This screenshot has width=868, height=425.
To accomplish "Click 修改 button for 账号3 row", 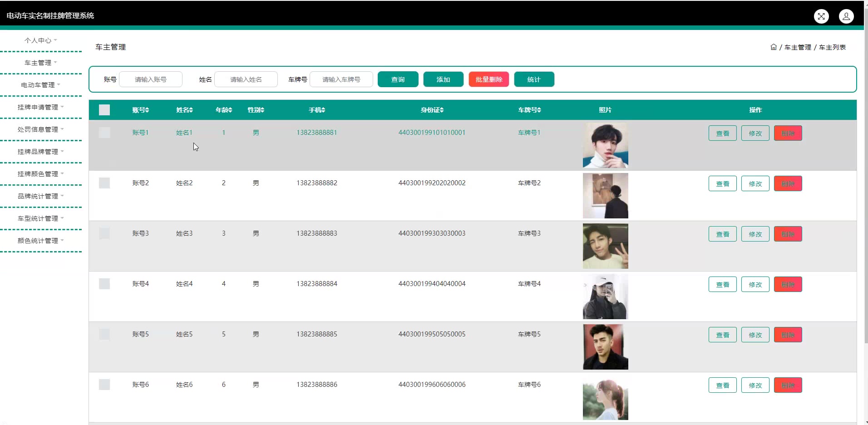I will click(x=755, y=234).
